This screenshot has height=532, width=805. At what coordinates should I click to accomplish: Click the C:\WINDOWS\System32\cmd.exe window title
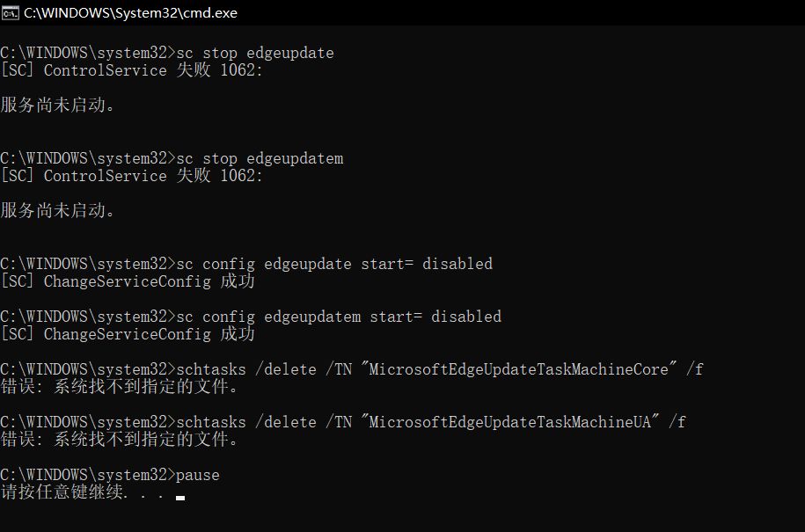[130, 13]
